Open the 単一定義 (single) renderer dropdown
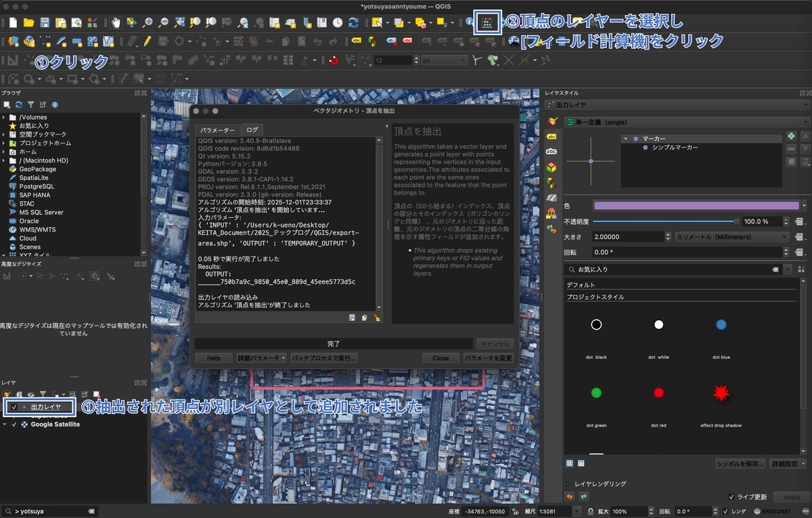This screenshot has height=518, width=812. (x=687, y=122)
